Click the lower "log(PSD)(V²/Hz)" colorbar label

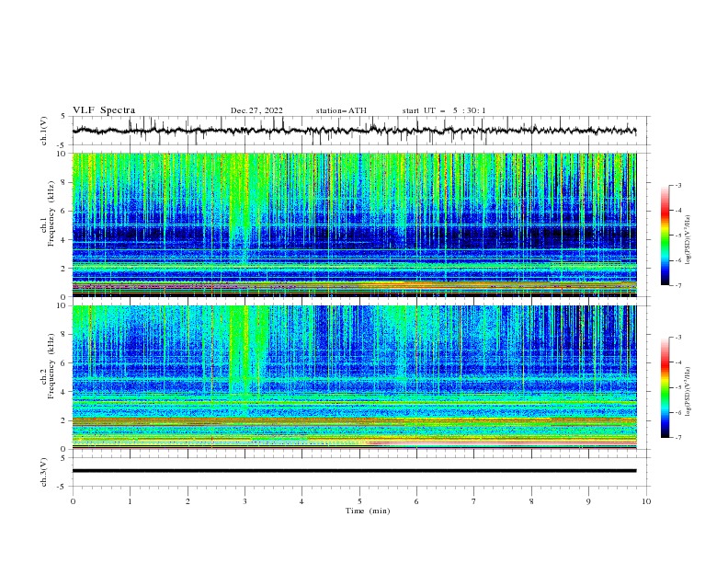(688, 393)
